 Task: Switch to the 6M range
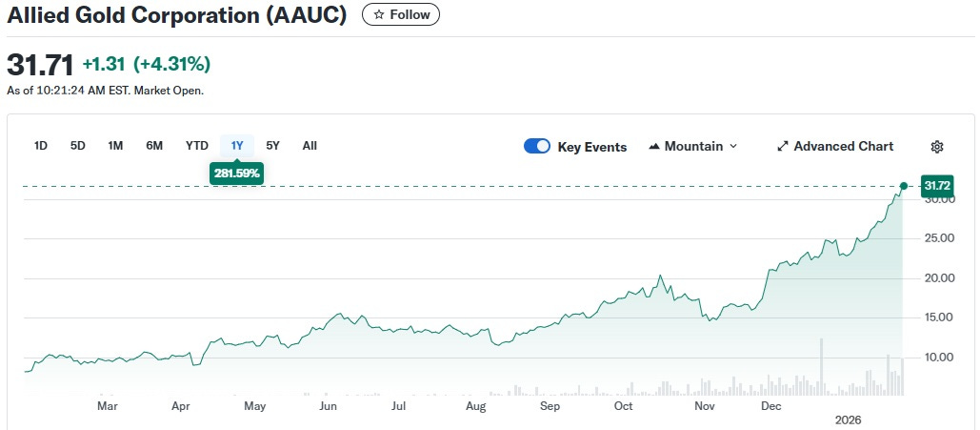[x=154, y=146]
